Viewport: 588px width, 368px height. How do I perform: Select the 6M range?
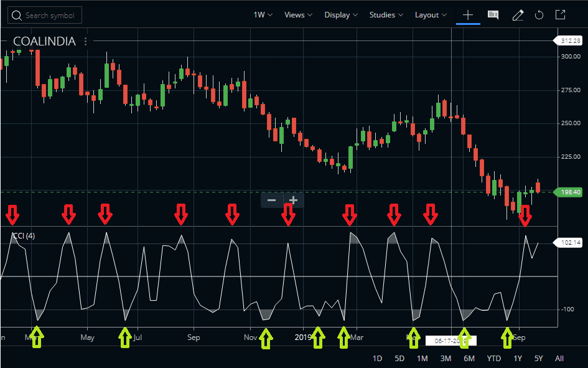point(469,359)
